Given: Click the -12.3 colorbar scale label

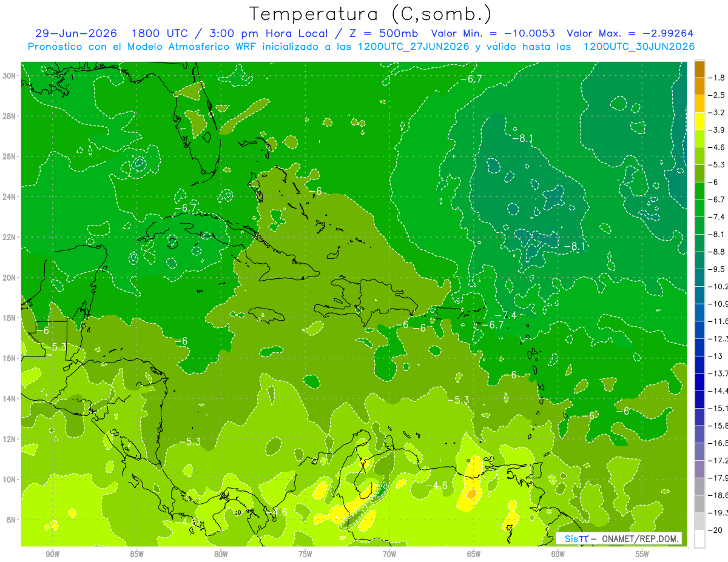Looking at the screenshot, I should tap(718, 338).
